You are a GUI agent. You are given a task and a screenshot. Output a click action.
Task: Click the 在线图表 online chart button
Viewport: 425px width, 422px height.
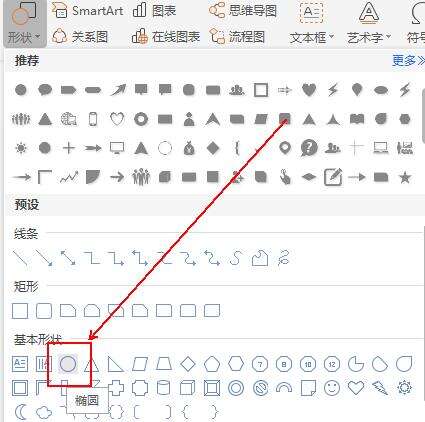(x=166, y=36)
